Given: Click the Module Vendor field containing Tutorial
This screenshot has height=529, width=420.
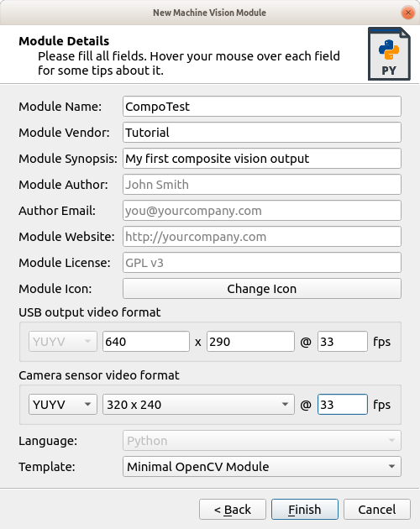Looking at the screenshot, I should click(x=262, y=133).
